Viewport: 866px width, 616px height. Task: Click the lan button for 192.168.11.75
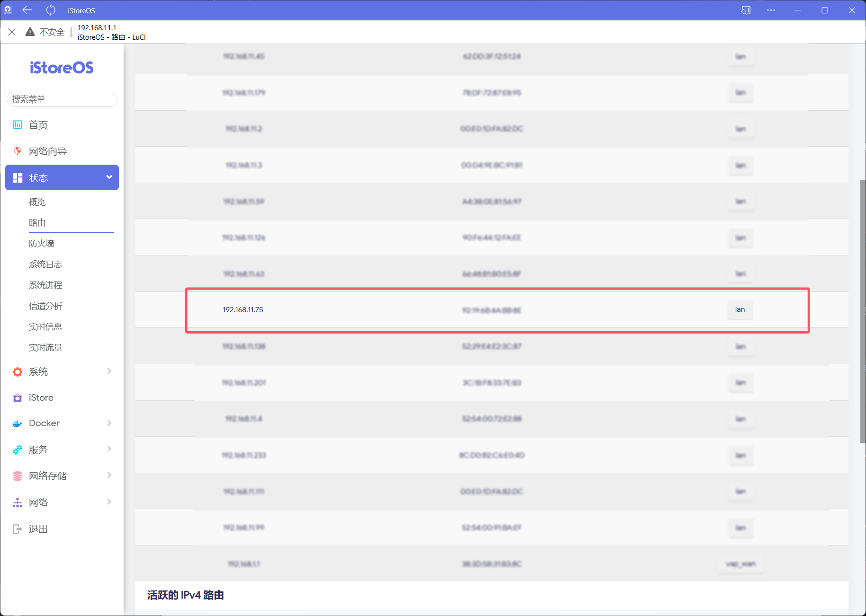740,309
